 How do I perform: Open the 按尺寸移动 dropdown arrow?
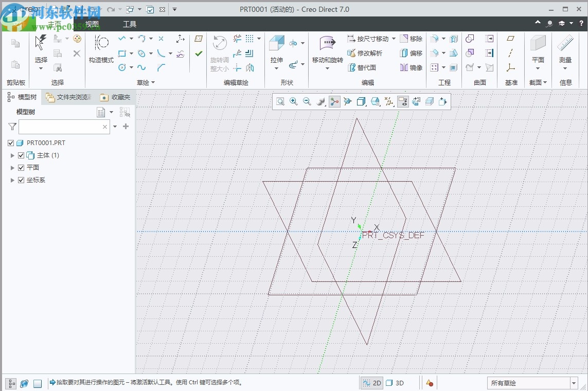click(x=393, y=38)
